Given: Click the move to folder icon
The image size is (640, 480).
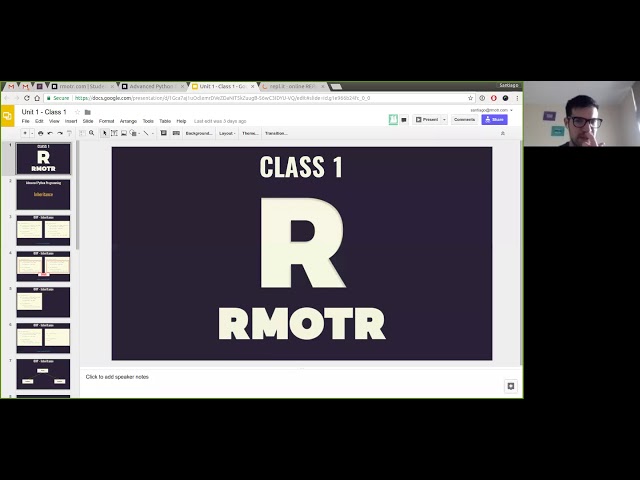Looking at the screenshot, I should pyautogui.click(x=87, y=112).
